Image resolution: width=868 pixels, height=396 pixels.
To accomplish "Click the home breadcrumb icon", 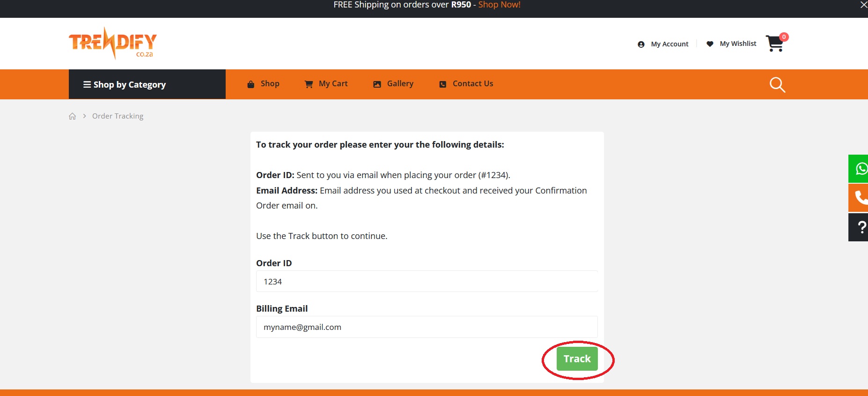I will 73,116.
